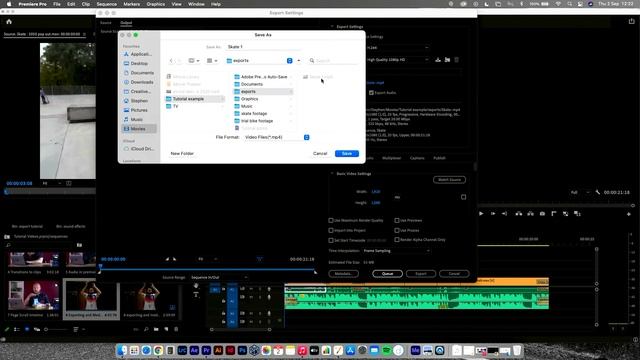Move the export preview playhead scrubber
The image size is (640, 360).
tap(100, 267)
